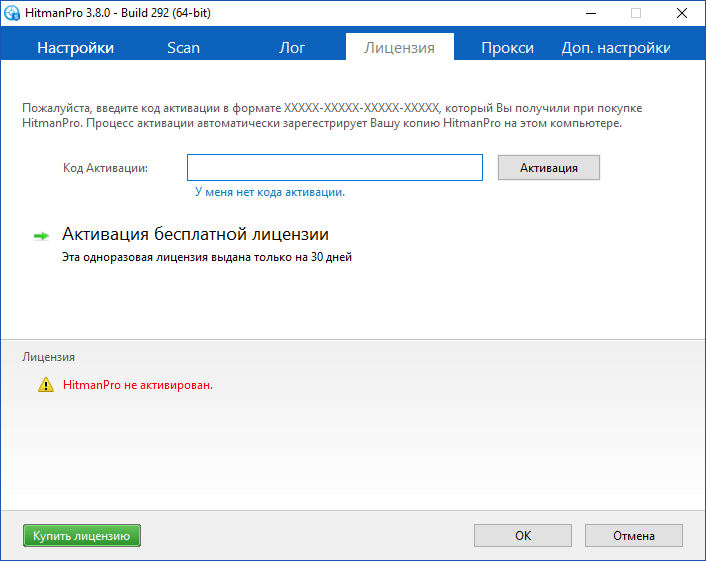Open the Доп. настройки tab
Image resolution: width=706 pixels, height=561 pixels.
pyautogui.click(x=615, y=47)
